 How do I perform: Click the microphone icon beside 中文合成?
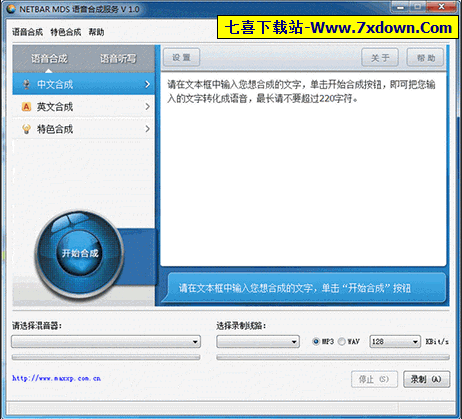tap(26, 84)
